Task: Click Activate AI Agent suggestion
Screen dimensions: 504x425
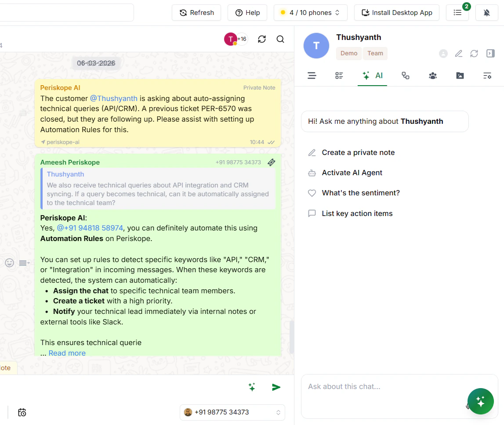Action: [345, 173]
